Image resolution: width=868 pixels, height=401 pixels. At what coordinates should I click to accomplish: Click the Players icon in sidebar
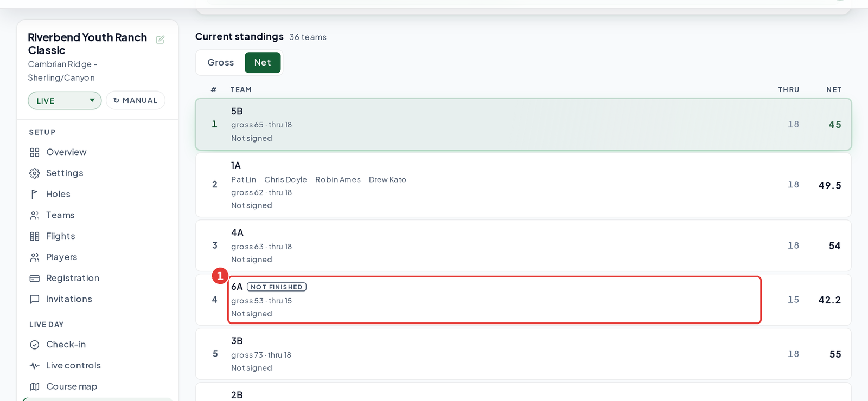[x=35, y=257]
